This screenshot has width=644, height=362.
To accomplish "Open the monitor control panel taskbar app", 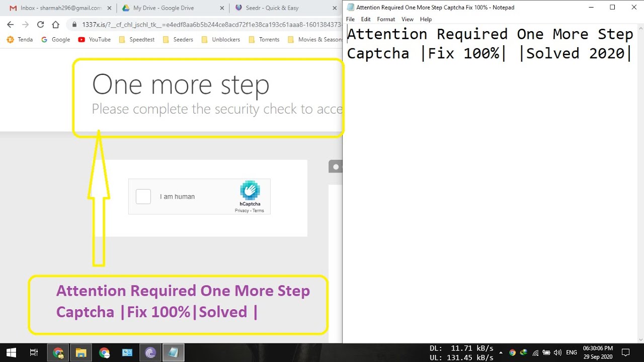I will click(127, 352).
